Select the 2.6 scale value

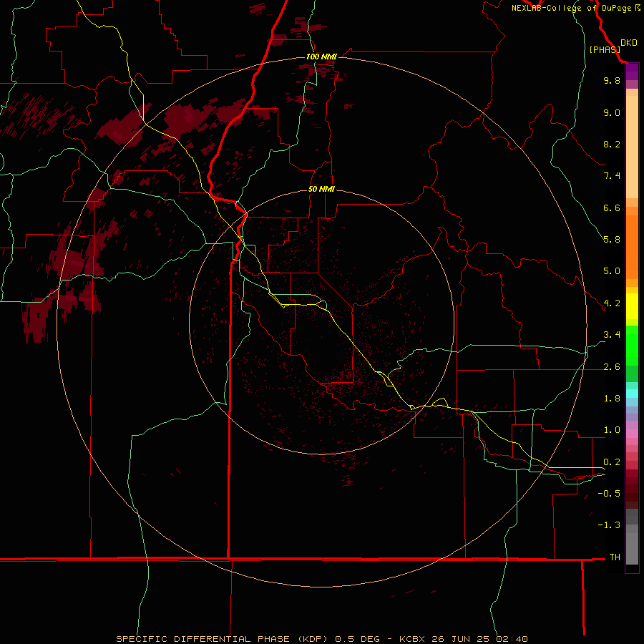click(612, 367)
